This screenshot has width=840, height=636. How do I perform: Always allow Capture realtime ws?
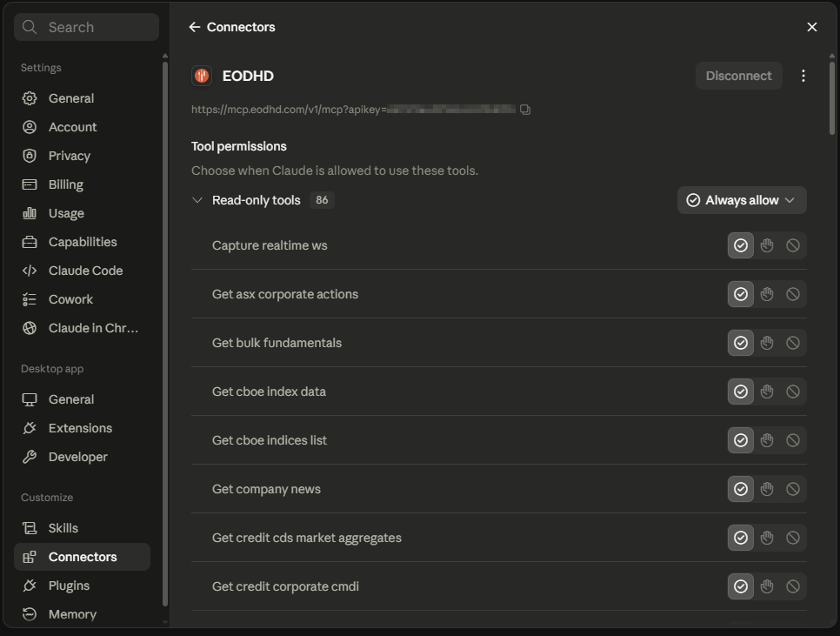(741, 245)
